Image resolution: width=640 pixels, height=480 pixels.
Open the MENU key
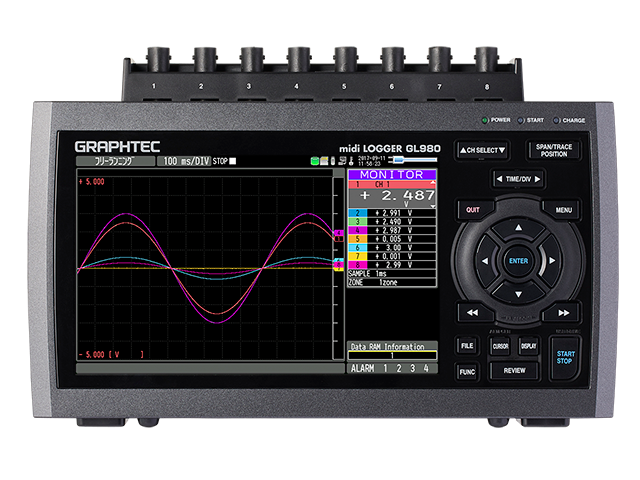[563, 210]
